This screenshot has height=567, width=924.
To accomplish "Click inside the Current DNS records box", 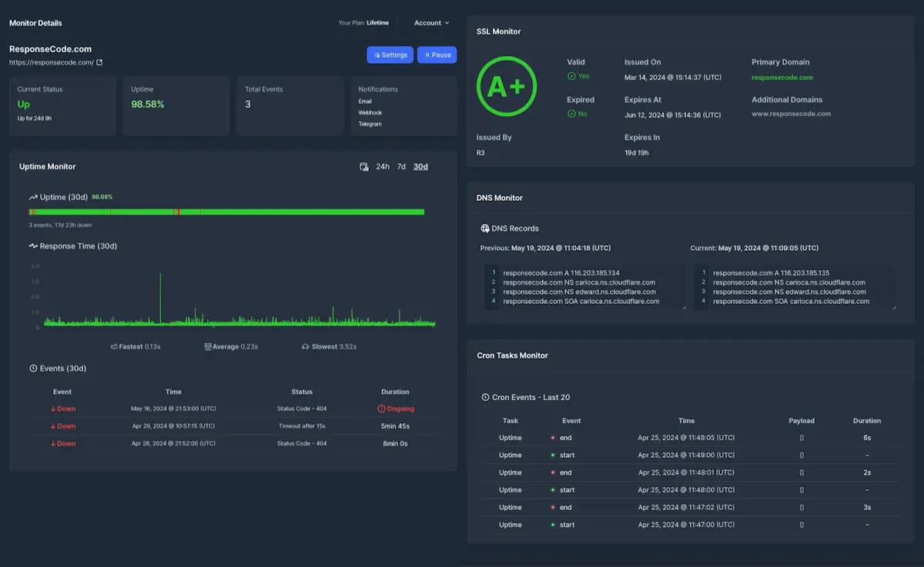I will tap(795, 288).
